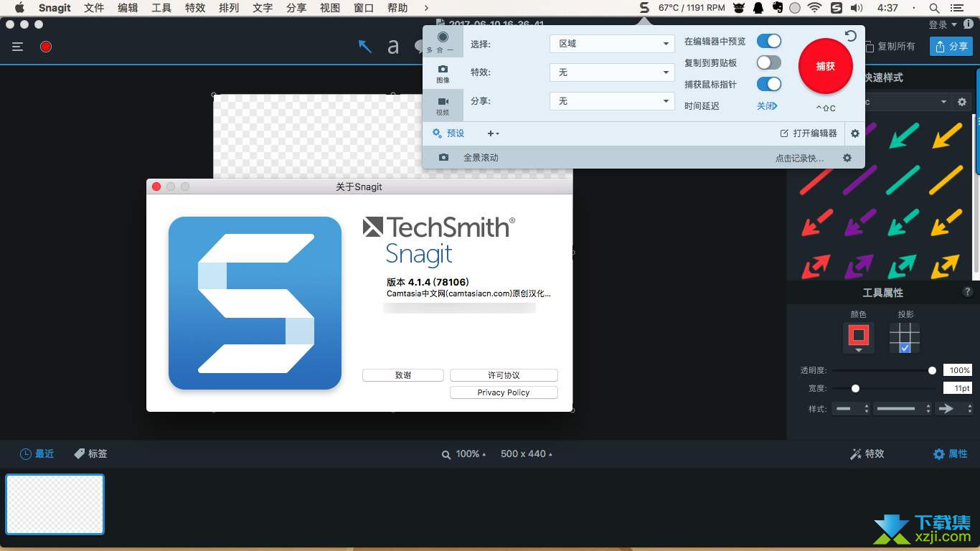Choose the teal line quick style
The width and height of the screenshot is (980, 551).
[x=903, y=180]
